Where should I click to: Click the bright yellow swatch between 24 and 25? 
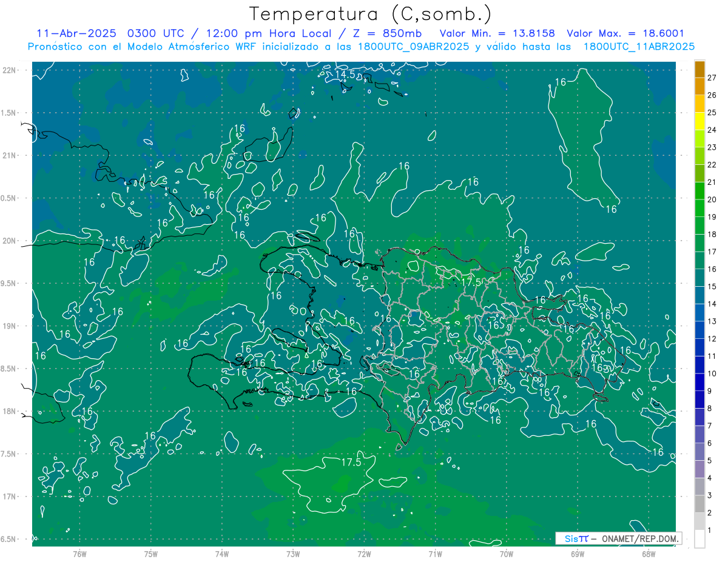point(699,121)
